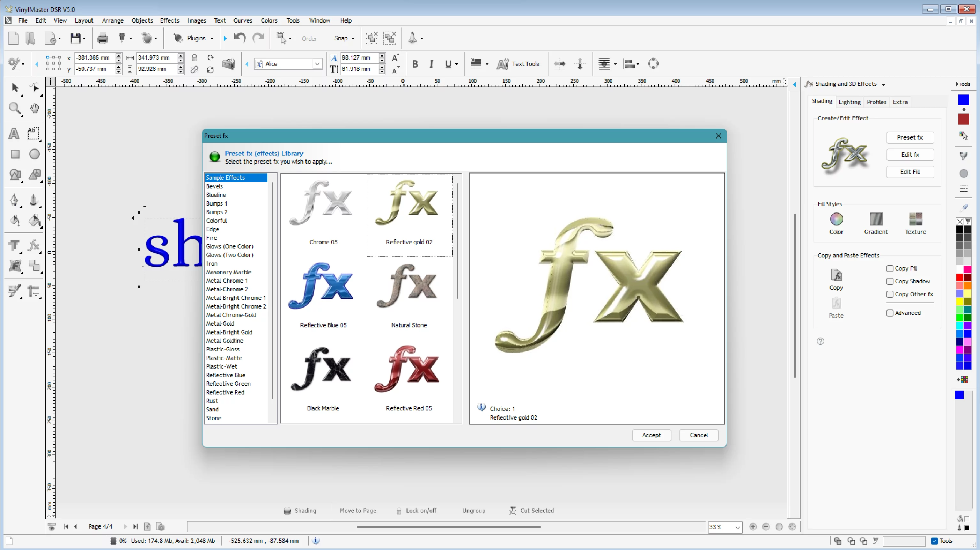This screenshot has height=550, width=980.
Task: Expand Shading and 3D Effects panel menu
Action: (x=884, y=84)
